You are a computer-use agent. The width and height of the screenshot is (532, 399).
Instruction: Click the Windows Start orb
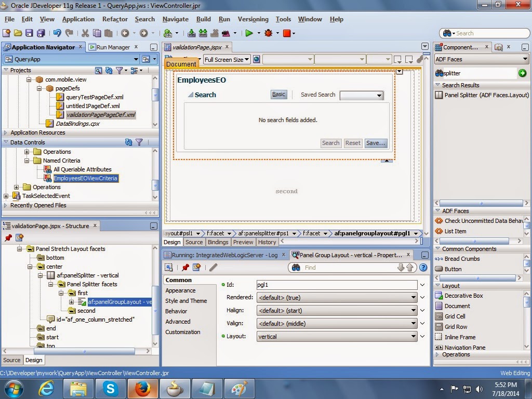click(14, 389)
